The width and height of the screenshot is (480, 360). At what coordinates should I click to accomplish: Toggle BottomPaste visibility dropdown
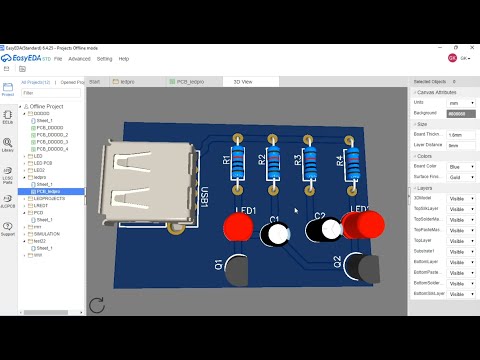461,273
